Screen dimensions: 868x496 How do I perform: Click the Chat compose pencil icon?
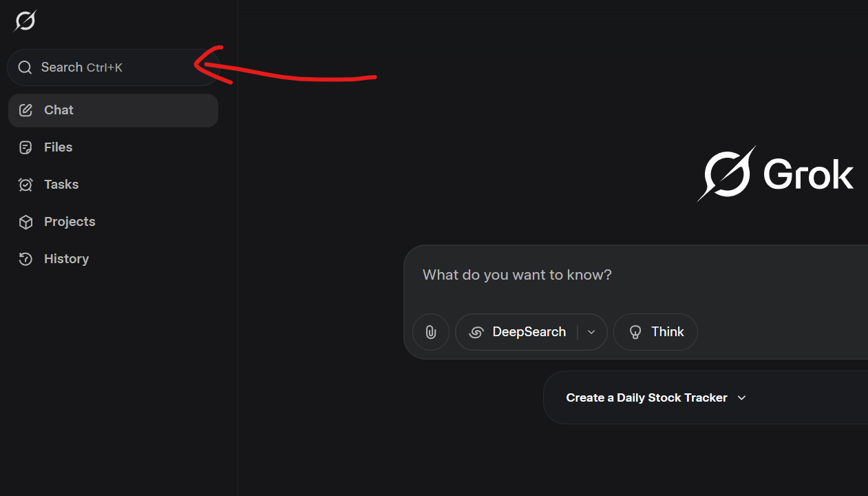(25, 110)
